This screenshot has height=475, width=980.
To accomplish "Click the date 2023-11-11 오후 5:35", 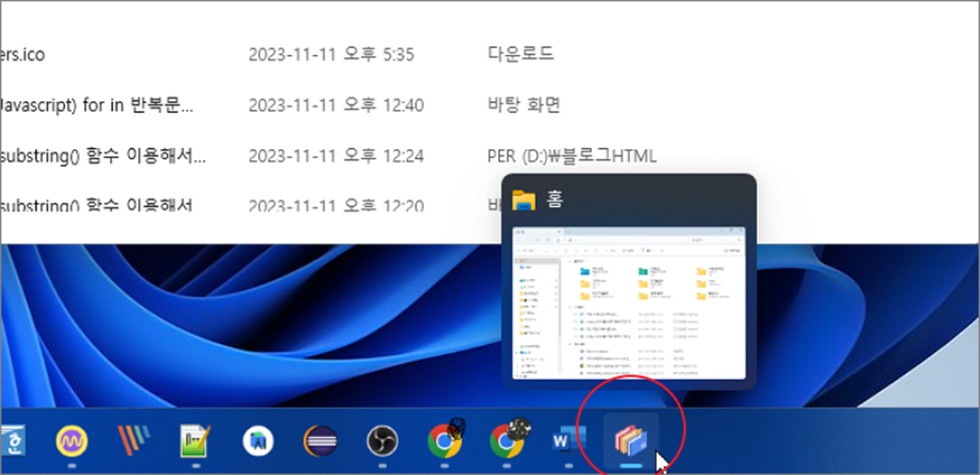I will (332, 54).
